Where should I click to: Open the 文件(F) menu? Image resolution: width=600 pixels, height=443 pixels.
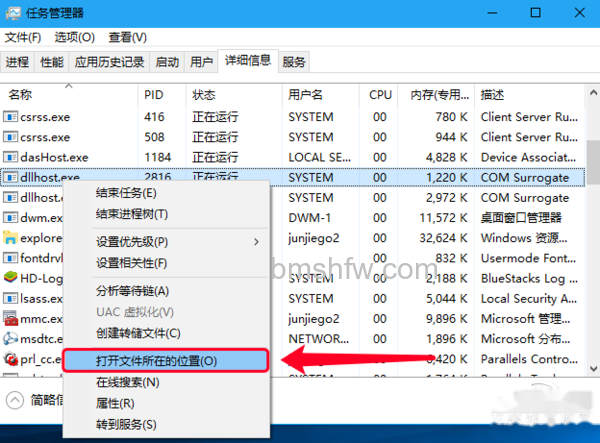(23, 37)
